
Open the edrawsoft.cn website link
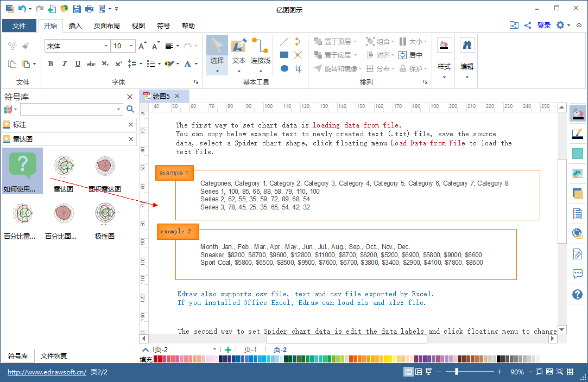point(47,372)
